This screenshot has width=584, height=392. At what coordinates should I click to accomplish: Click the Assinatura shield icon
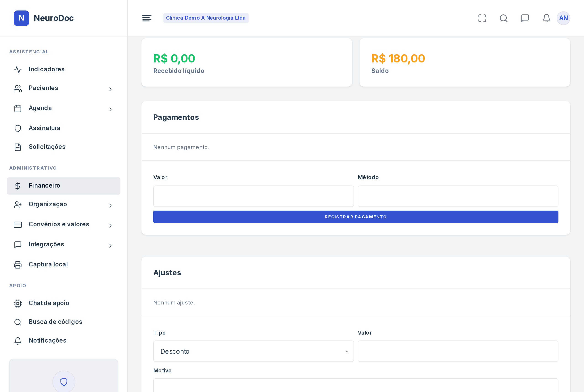(x=18, y=128)
